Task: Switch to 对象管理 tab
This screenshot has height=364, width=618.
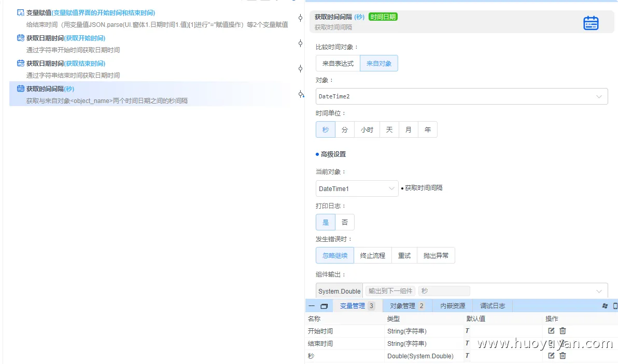Action: (407, 306)
